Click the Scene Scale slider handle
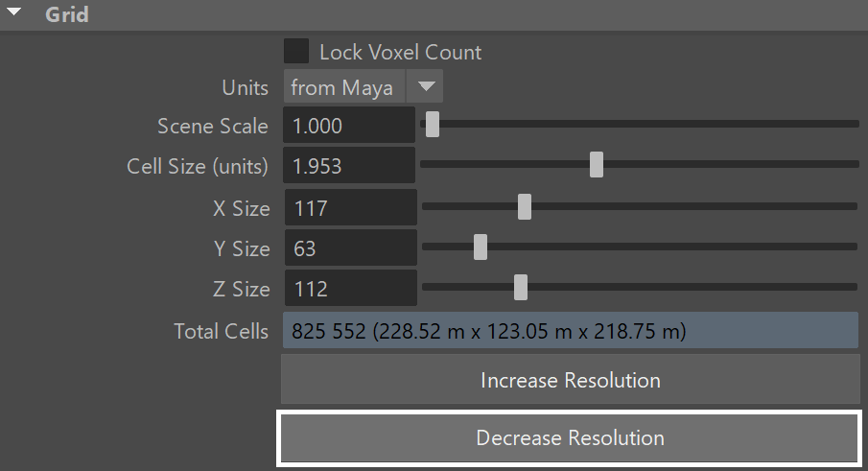The image size is (868, 471). tap(433, 124)
